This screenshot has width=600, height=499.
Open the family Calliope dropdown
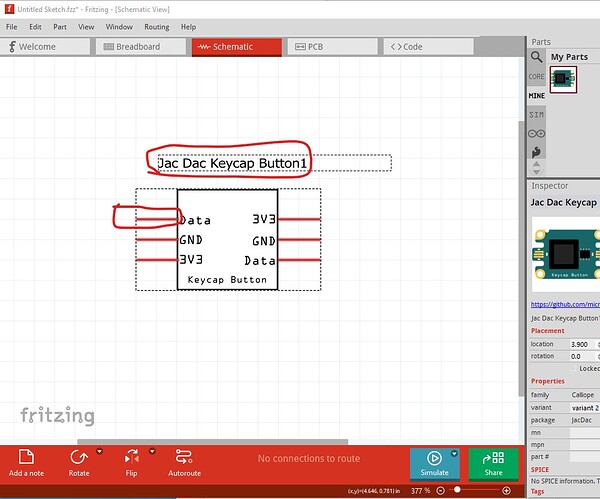(585, 395)
